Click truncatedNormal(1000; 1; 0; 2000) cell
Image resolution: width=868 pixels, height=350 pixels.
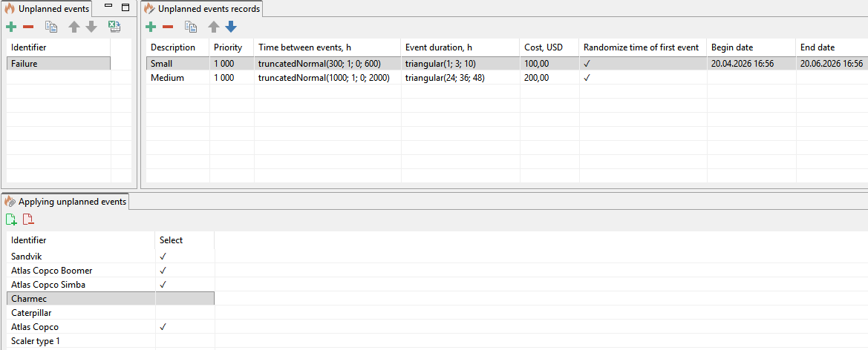(x=327, y=78)
